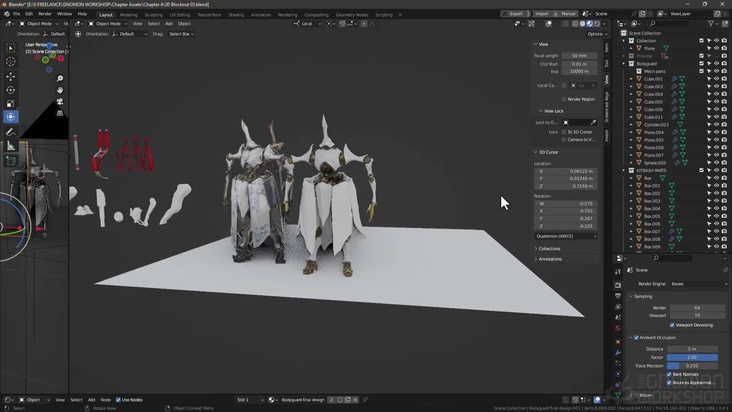Activate the 3D Cursor tool
732x412 pixels.
[x=10, y=62]
